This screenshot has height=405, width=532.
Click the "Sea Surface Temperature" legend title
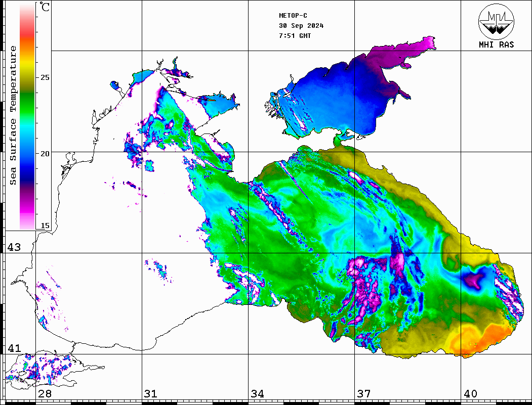pos(13,115)
